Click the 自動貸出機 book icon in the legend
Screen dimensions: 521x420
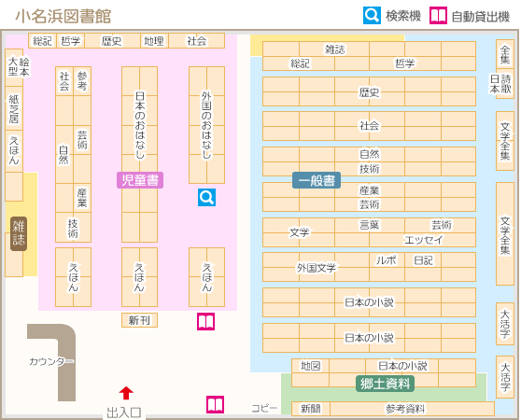438,15
